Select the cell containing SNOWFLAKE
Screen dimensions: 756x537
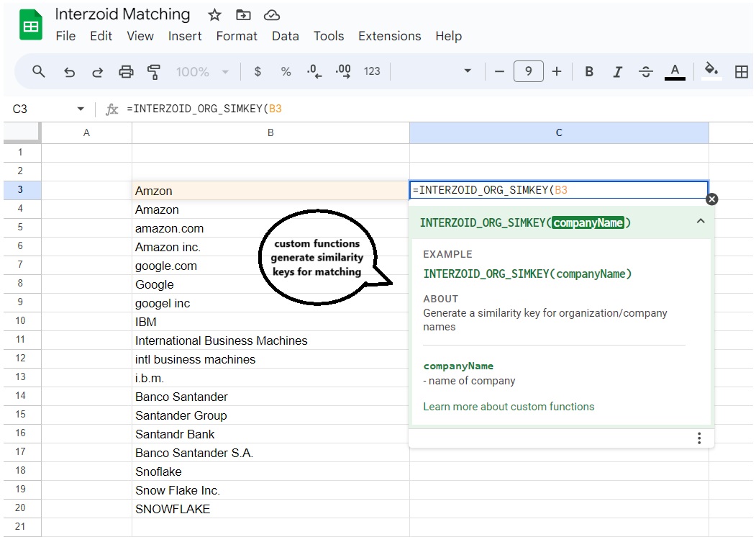(270, 509)
